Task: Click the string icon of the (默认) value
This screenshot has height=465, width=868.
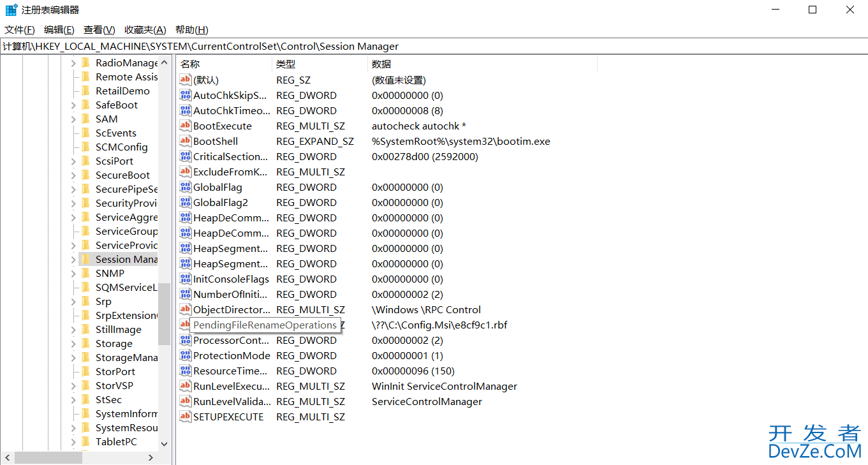Action: click(186, 80)
